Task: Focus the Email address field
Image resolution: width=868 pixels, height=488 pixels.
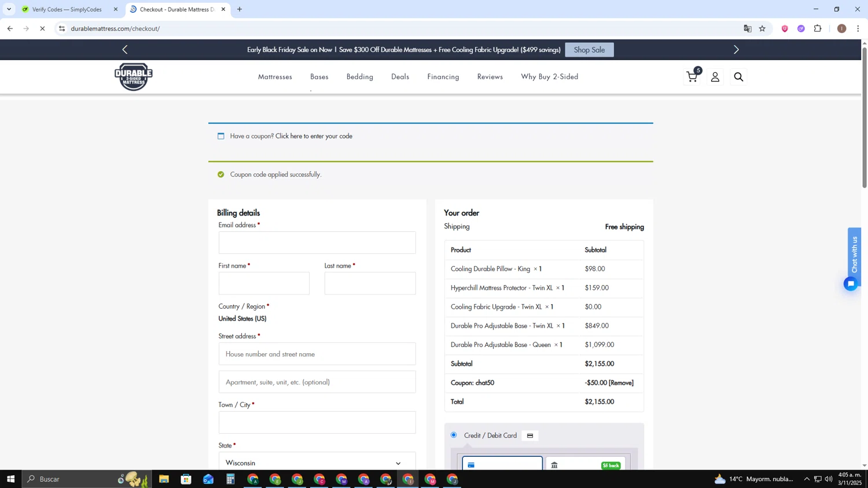Action: click(x=317, y=243)
